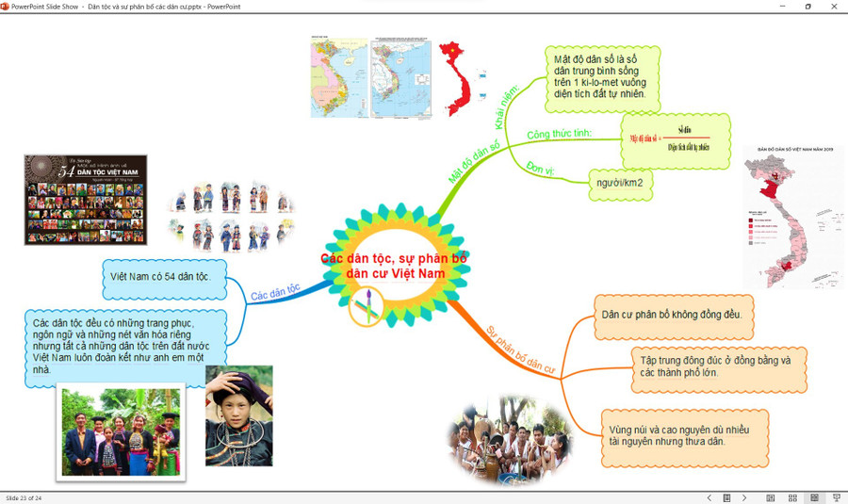This screenshot has width=848, height=504.
Task: Click the 'Việt Nam có 54 dân tộc' box
Action: point(159,276)
